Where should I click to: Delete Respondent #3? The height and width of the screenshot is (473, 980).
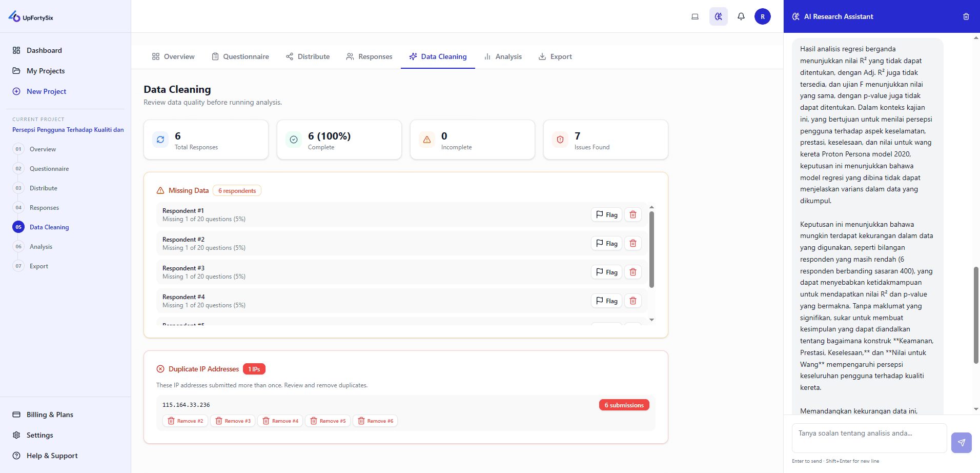633,272
